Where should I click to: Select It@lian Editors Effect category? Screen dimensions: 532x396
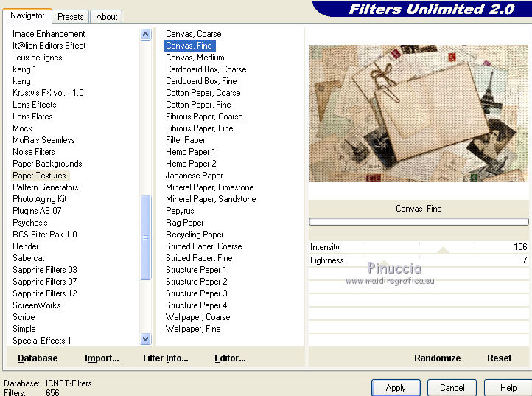click(x=49, y=46)
